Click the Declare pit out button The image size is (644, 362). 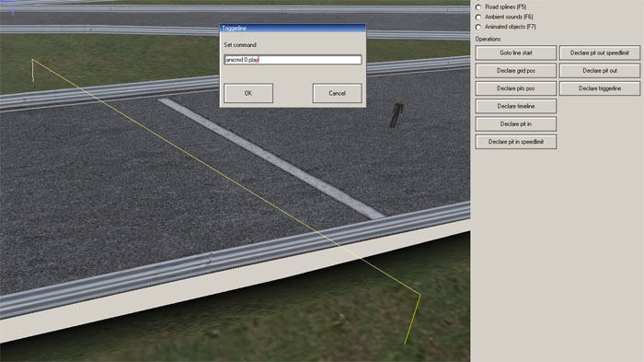click(x=600, y=70)
